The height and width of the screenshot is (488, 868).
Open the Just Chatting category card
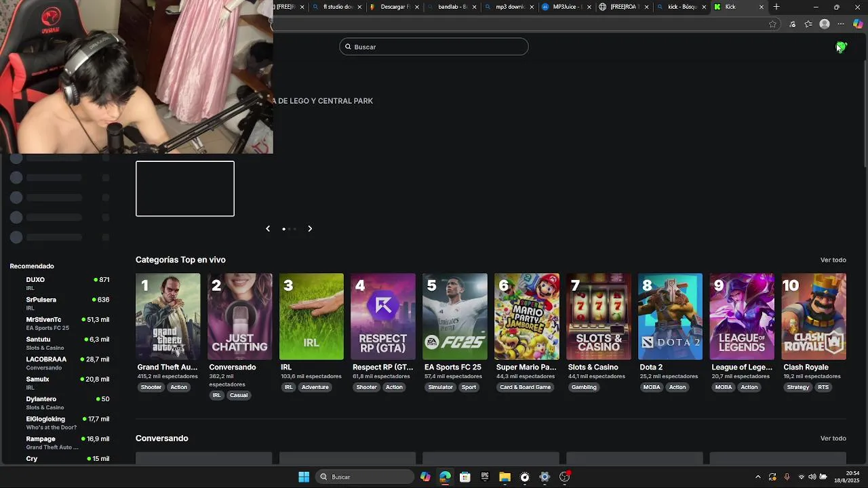pyautogui.click(x=239, y=317)
